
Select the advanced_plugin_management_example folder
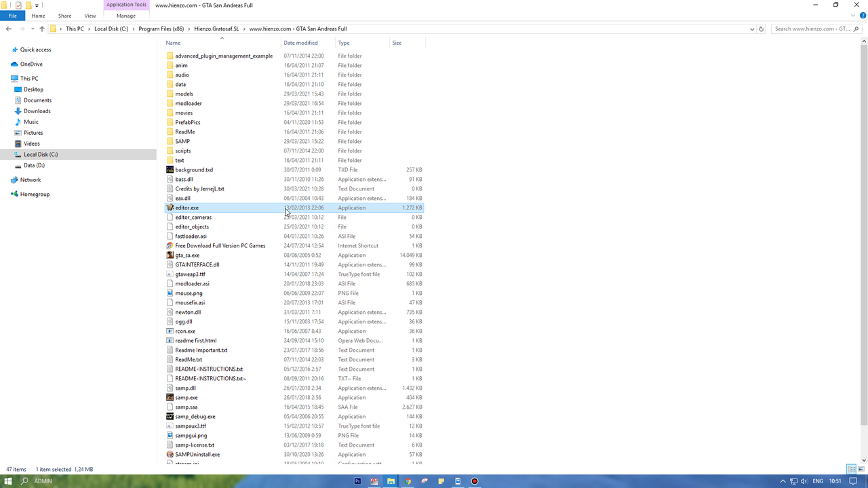(x=224, y=56)
